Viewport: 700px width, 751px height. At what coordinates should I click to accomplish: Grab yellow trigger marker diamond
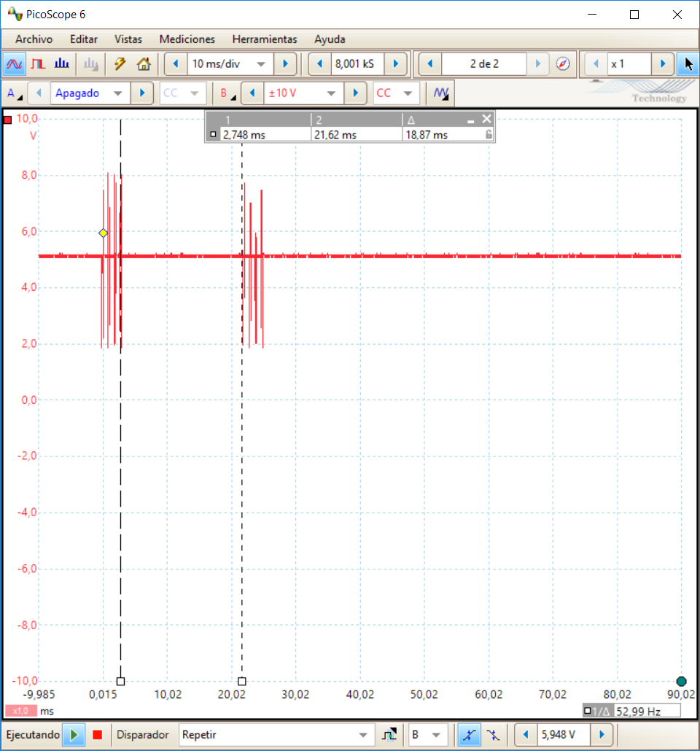click(103, 233)
